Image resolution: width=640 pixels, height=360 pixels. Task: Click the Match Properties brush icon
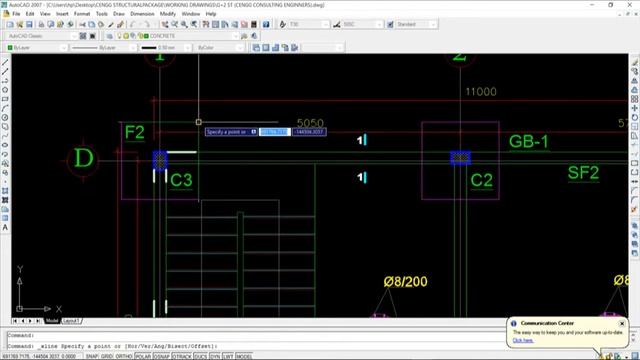coord(111,24)
